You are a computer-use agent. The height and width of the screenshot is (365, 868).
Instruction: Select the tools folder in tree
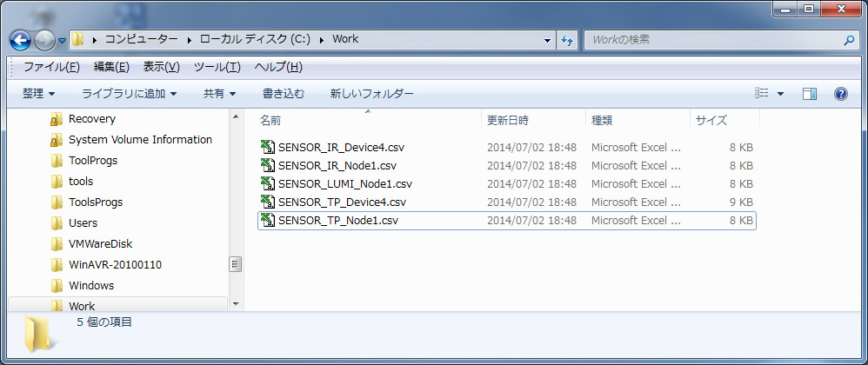81,181
